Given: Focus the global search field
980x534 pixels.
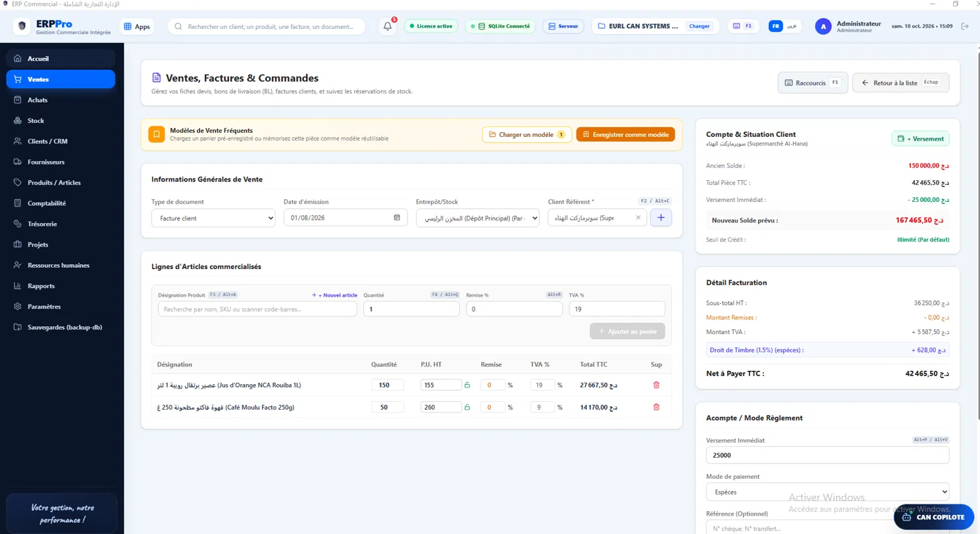Looking at the screenshot, I should pos(267,26).
